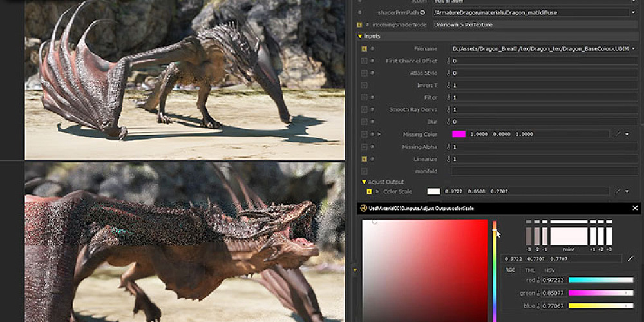644x322 pixels.
Task: Click the pencil icon beside Color Scale
Action: click(x=616, y=191)
